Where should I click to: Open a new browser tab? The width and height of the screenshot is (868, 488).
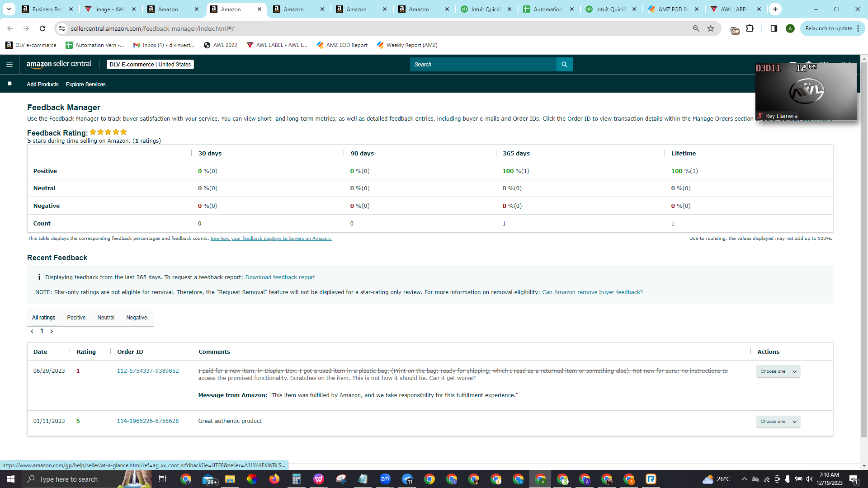[775, 9]
